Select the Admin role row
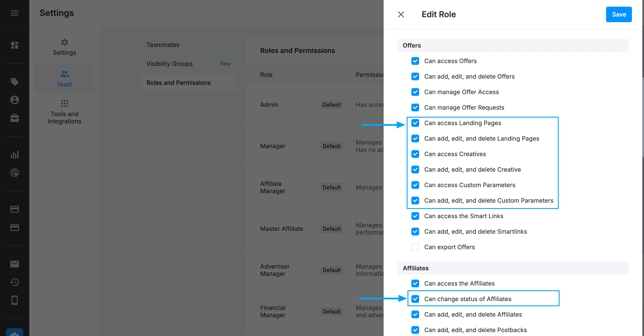Image resolution: width=644 pixels, height=336 pixels. pyautogui.click(x=315, y=105)
